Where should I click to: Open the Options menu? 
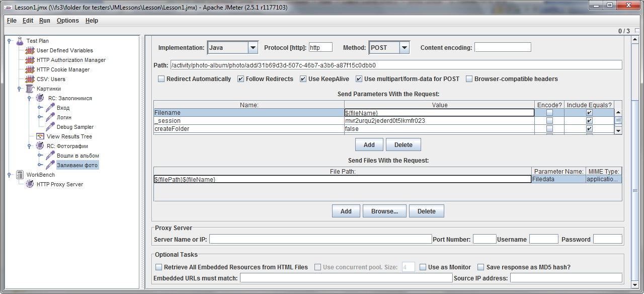pos(68,21)
